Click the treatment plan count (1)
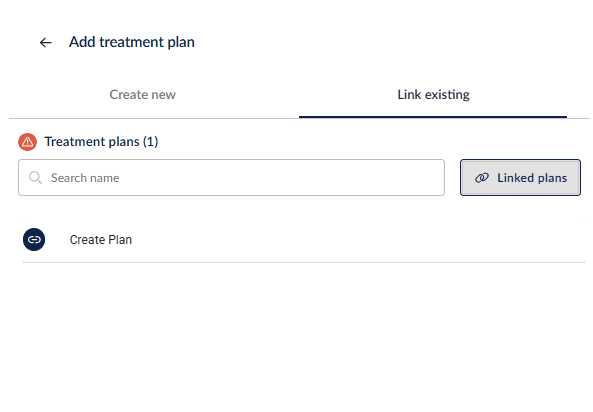Viewport: 593px width, 412px height. tap(151, 141)
